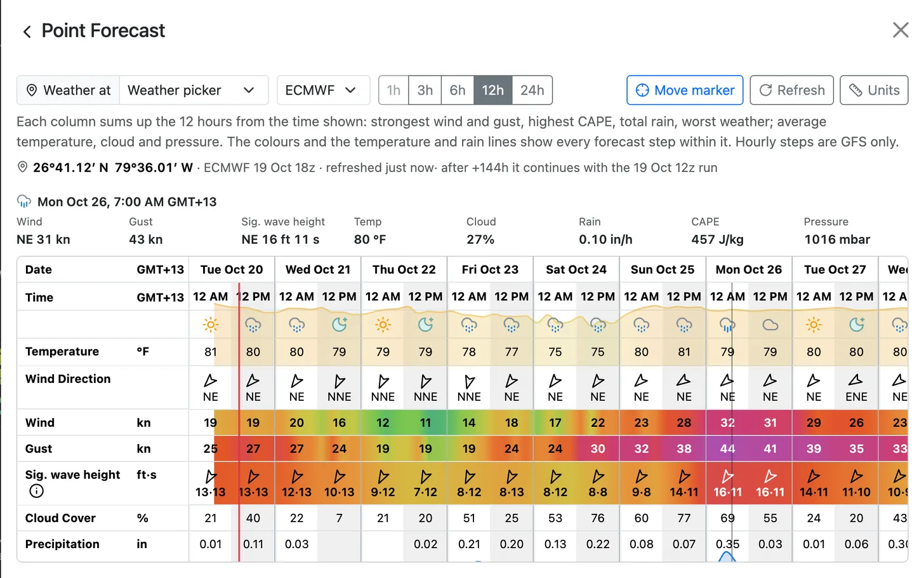924x578 pixels.
Task: Select the 6h time step
Action: 458,90
